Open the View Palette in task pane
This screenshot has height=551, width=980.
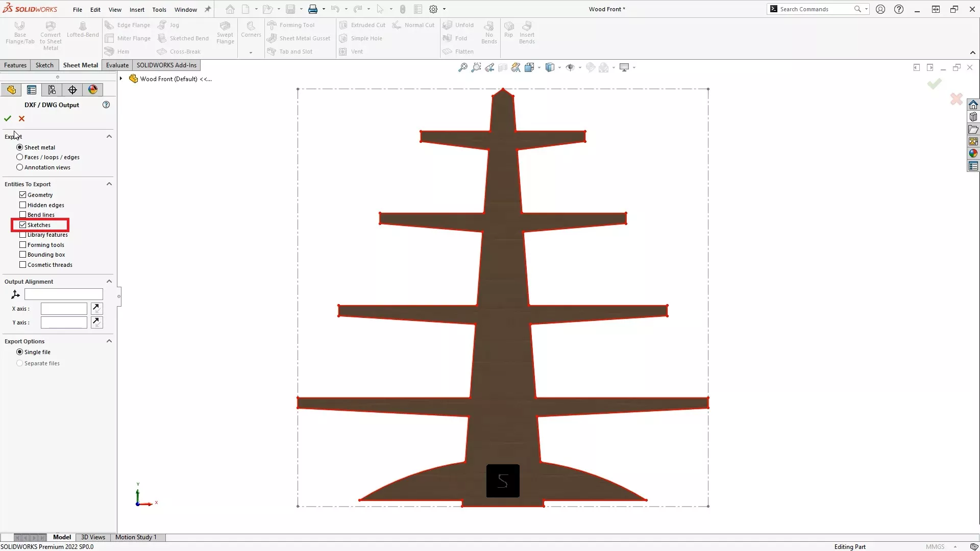pyautogui.click(x=973, y=141)
